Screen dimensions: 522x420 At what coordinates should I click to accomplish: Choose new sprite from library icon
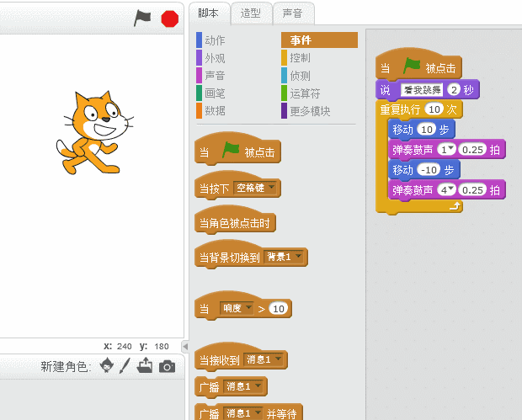click(x=107, y=366)
